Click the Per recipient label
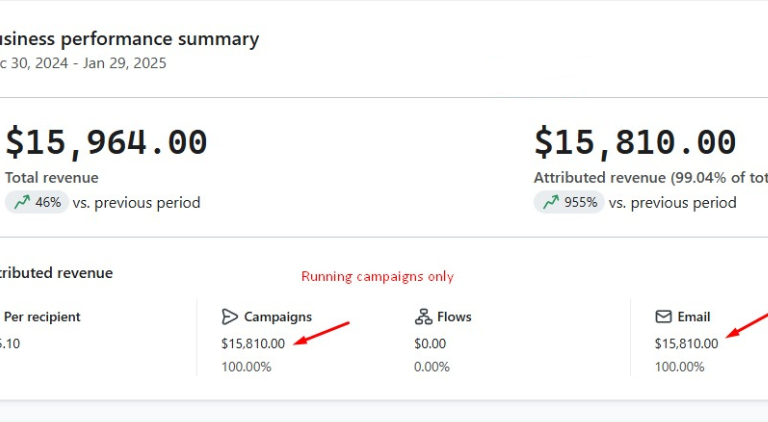The height and width of the screenshot is (422, 768). [x=42, y=317]
